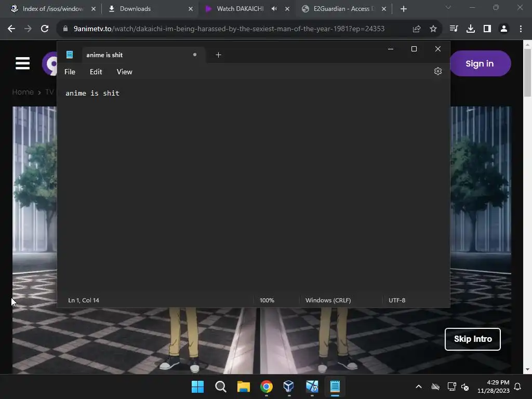The height and width of the screenshot is (399, 532).
Task: Open network tray icon
Action: (451, 387)
